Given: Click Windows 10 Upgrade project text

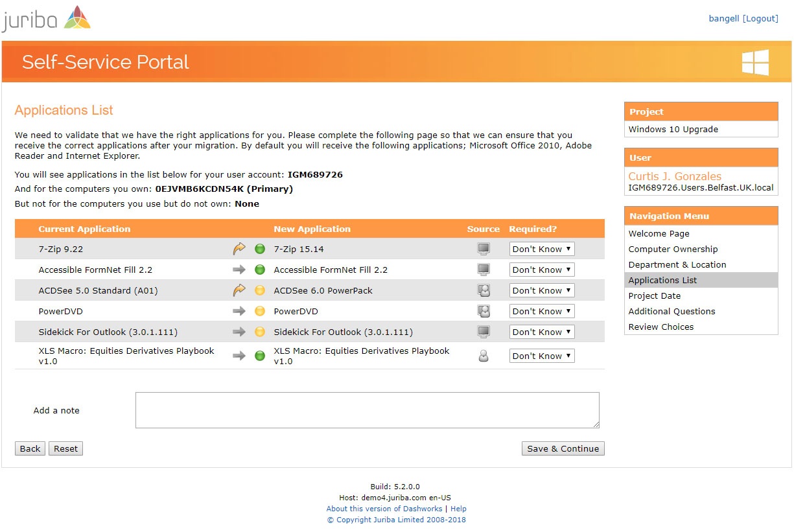Looking at the screenshot, I should click(x=673, y=129).
